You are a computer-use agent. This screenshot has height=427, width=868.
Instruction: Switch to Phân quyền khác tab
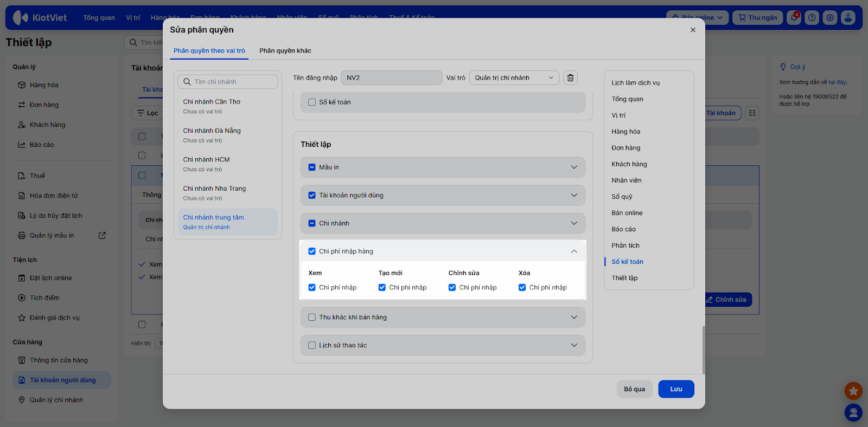pyautogui.click(x=285, y=51)
